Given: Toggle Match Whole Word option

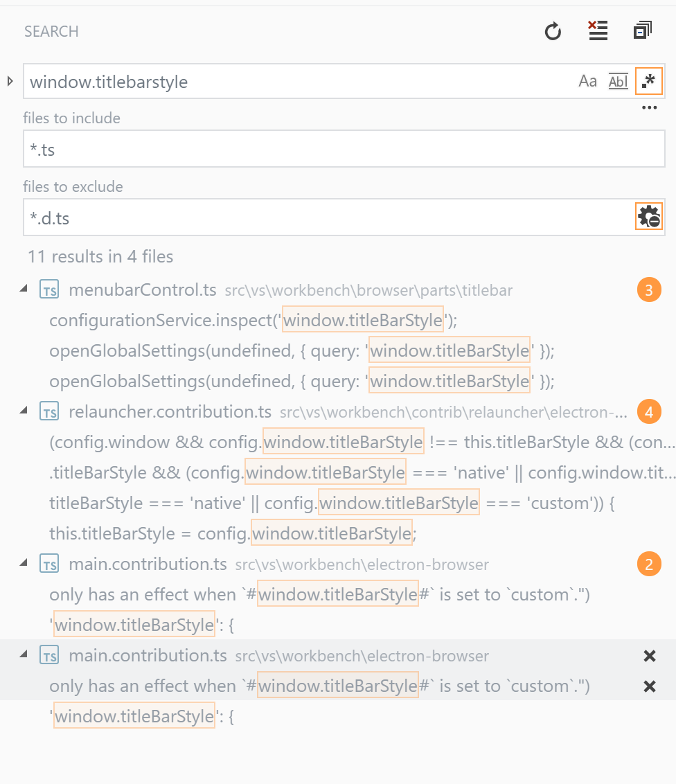Looking at the screenshot, I should pyautogui.click(x=618, y=81).
